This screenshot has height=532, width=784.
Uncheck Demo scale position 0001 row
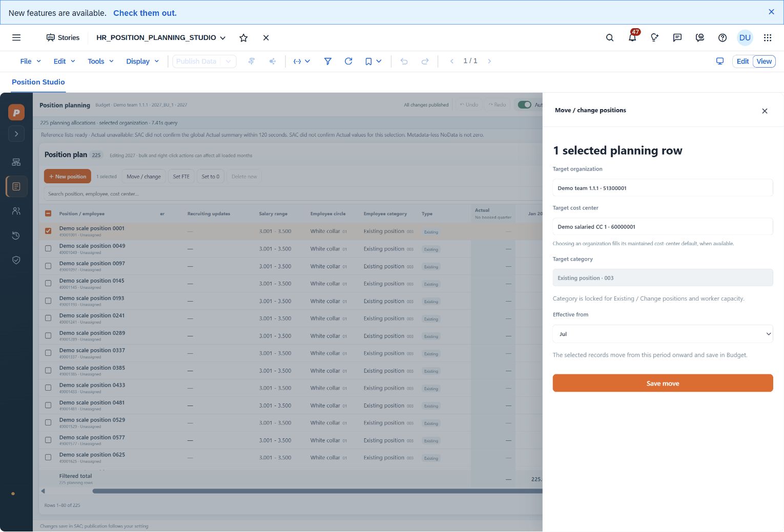[48, 231]
